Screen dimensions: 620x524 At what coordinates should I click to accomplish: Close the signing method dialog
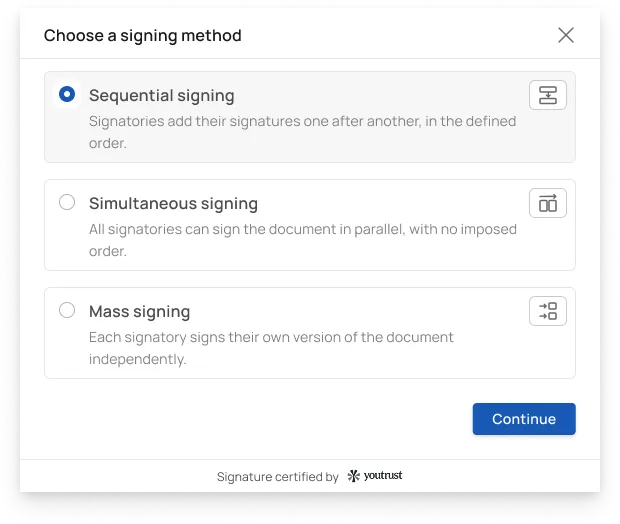click(566, 35)
